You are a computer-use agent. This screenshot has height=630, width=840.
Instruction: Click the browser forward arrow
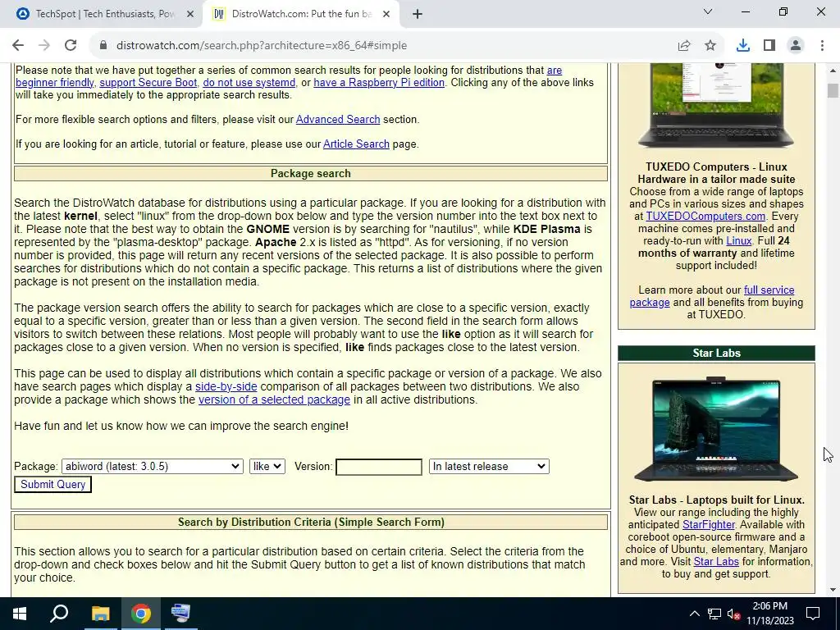[x=44, y=46]
